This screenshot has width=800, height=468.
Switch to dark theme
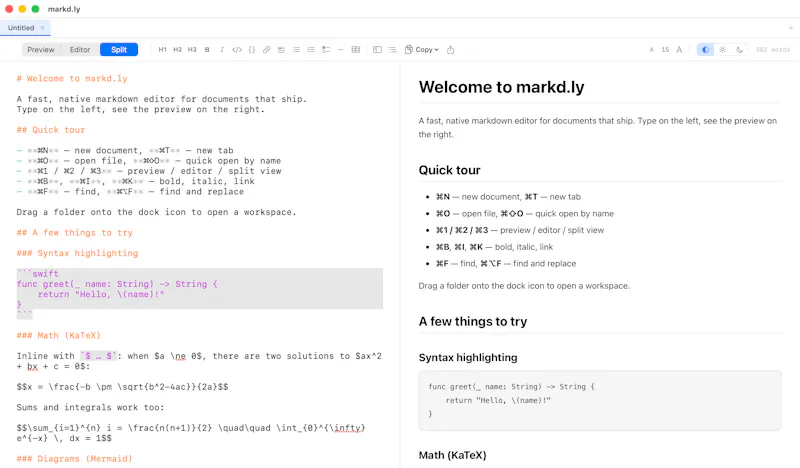739,50
